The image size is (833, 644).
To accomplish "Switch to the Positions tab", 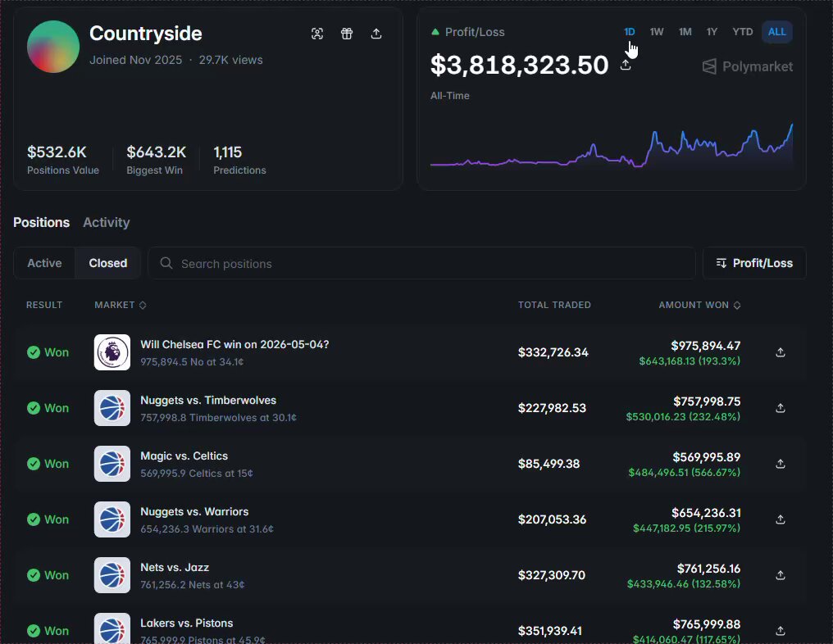I will point(42,223).
